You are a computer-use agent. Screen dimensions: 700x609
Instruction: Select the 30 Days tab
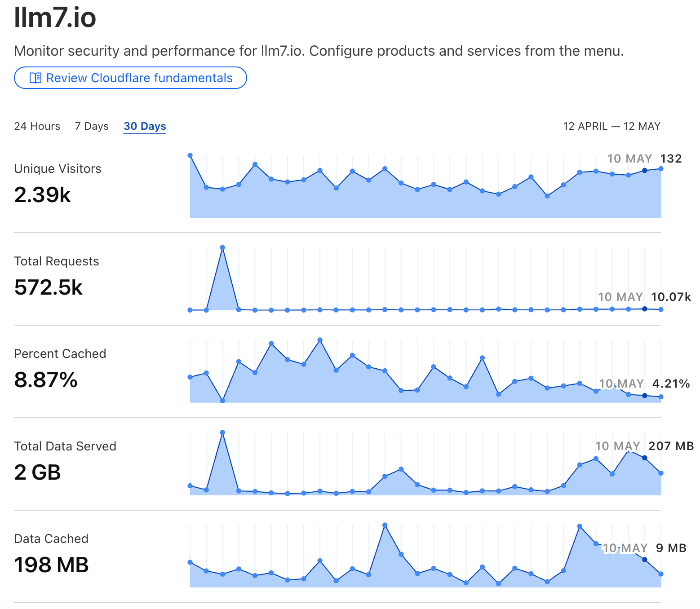(x=145, y=126)
